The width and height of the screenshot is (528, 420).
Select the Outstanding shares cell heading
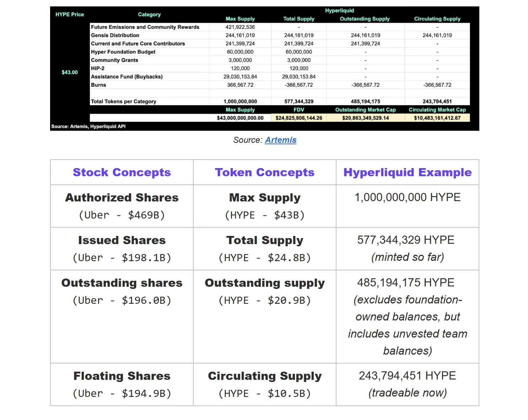[x=122, y=283]
